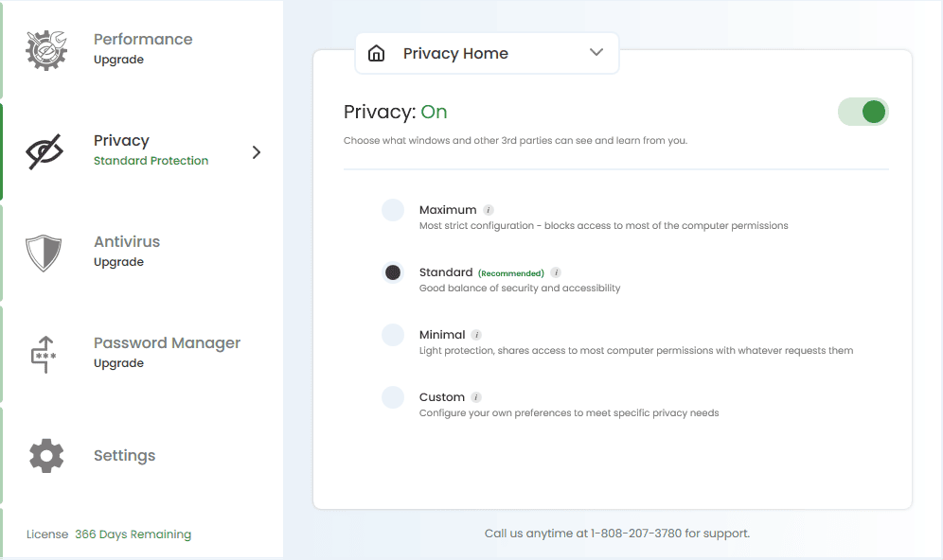Click the Antivirus shield icon
Screen dimensions: 943x560
click(44, 253)
